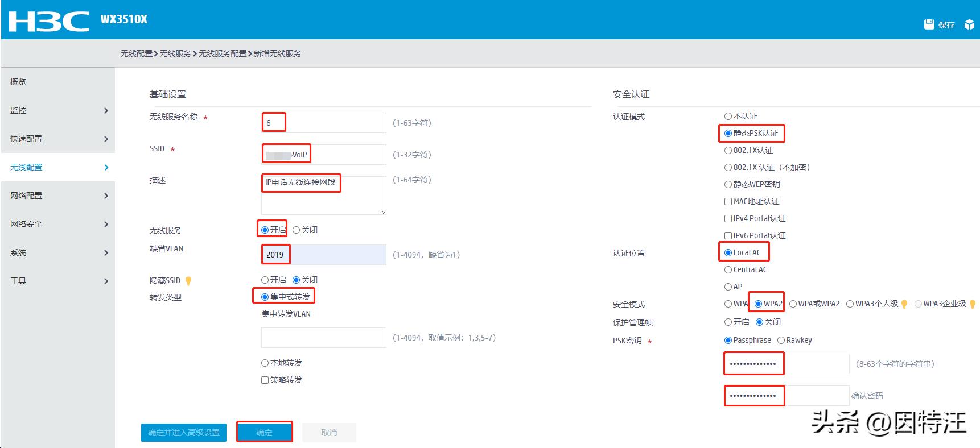Click the 确定 button

tap(264, 433)
